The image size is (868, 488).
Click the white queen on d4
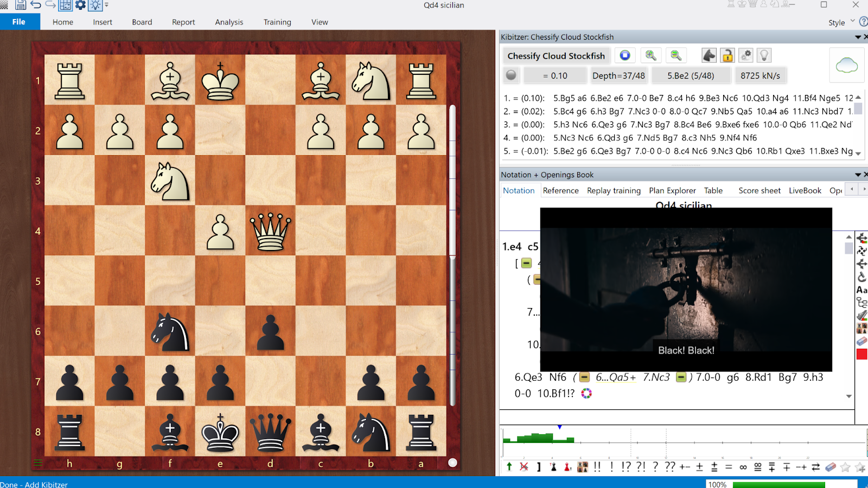pos(270,231)
